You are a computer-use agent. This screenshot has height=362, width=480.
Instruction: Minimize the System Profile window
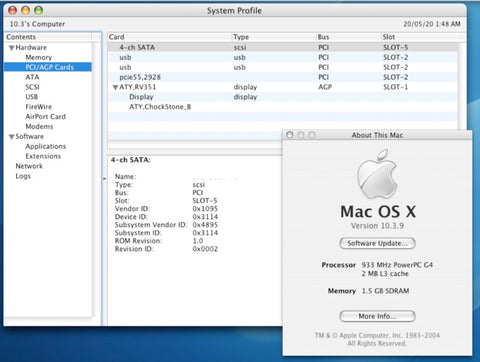point(26,10)
